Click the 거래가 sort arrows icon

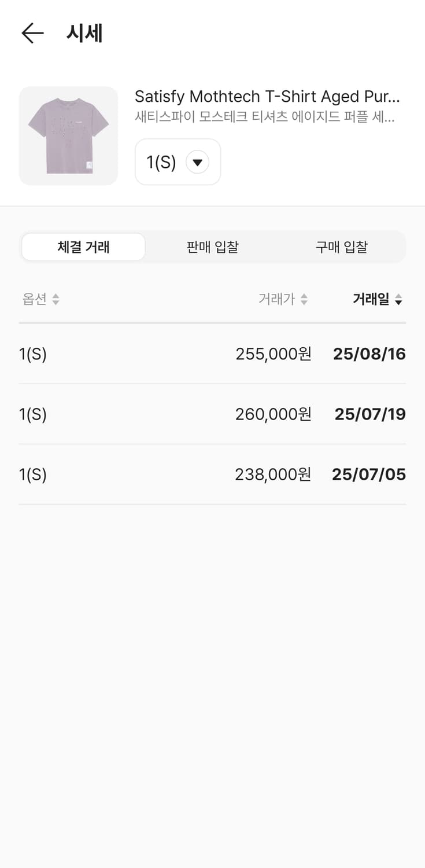[304, 299]
